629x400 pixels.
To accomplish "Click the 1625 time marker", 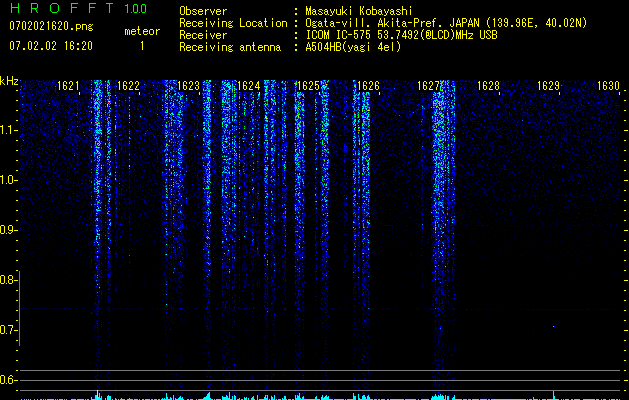I will coord(308,86).
